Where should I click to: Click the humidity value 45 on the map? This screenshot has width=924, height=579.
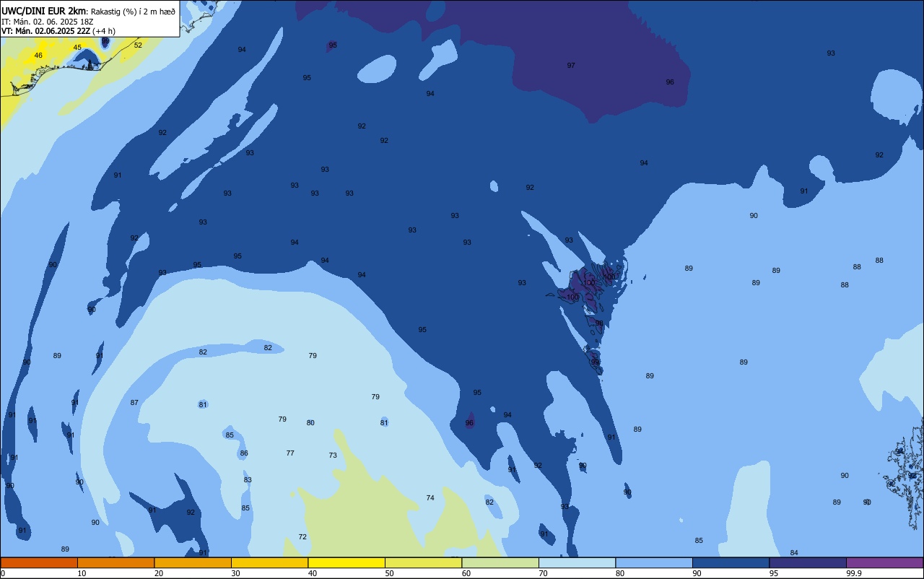tap(77, 48)
